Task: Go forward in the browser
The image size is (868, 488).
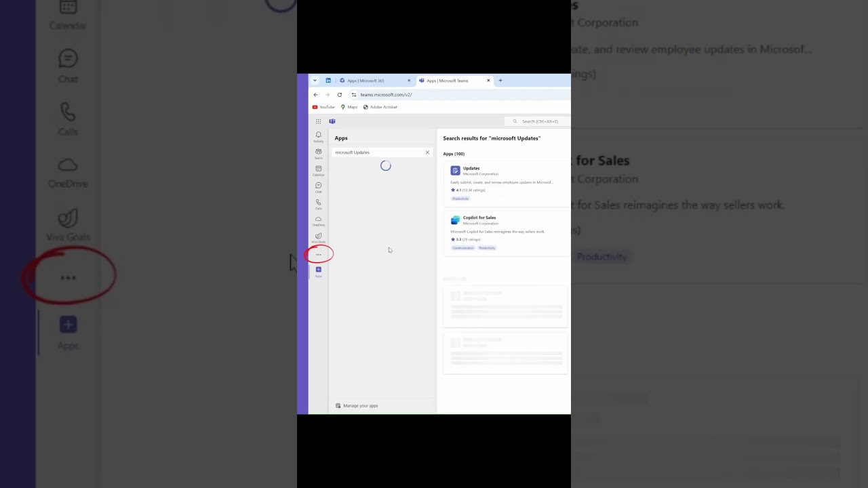Action: coord(327,95)
